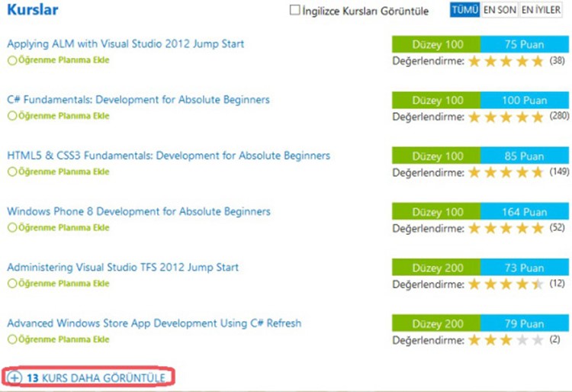Click Düzey 100 badge of Windows Phone 8 course
The image size is (572, 392).
click(436, 211)
